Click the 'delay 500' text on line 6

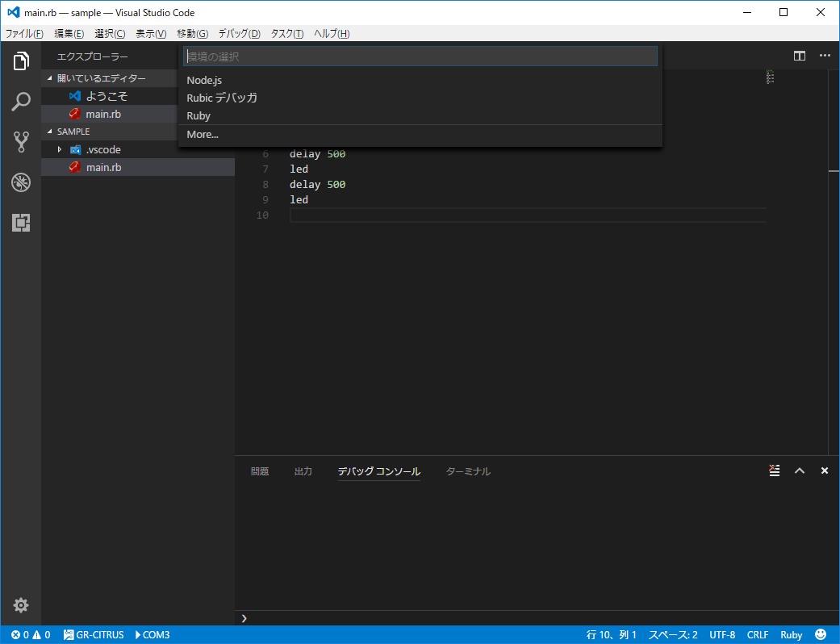pos(317,154)
